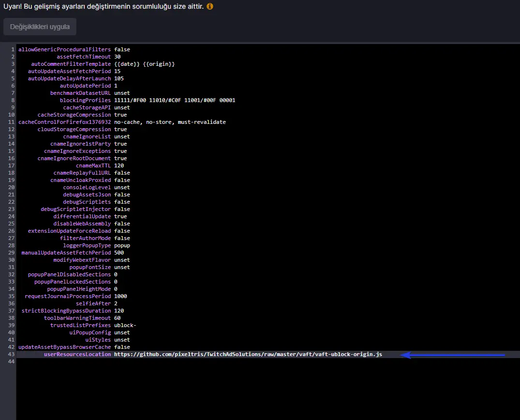Click the differentialUpdate true value
Screen dimensions: 520x420
click(120, 216)
